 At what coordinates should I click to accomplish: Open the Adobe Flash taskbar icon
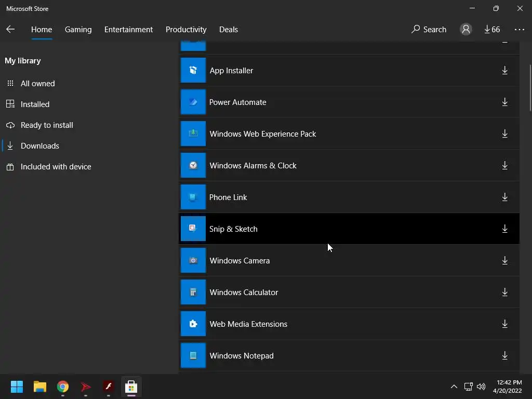(x=108, y=387)
